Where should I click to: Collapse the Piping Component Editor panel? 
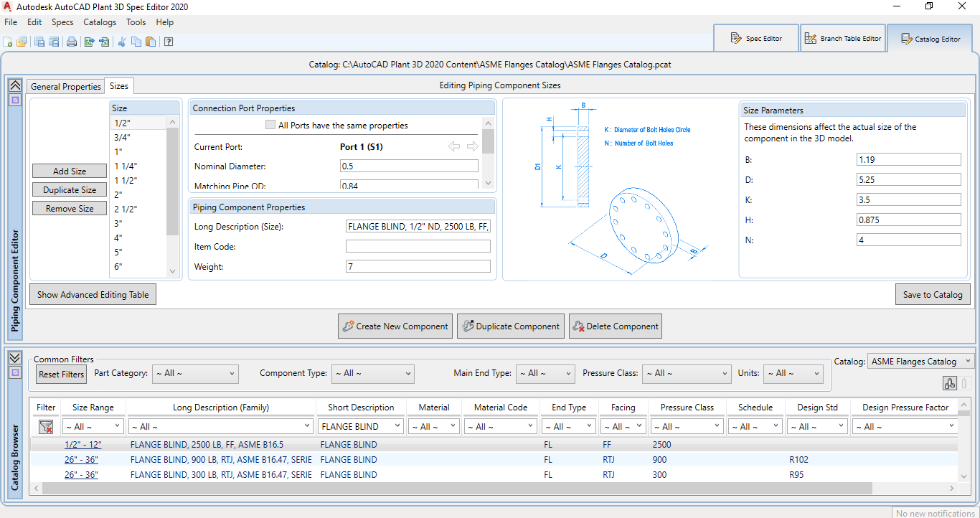point(14,85)
